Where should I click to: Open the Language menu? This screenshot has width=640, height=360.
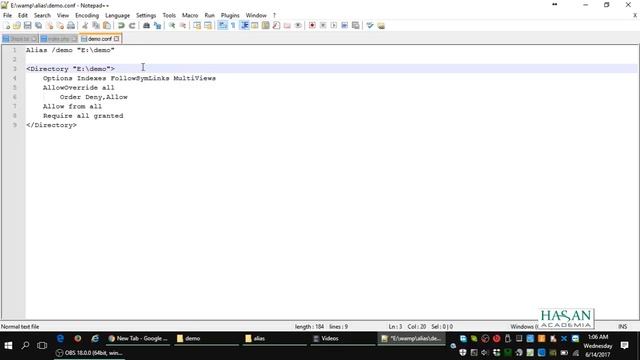point(118,15)
